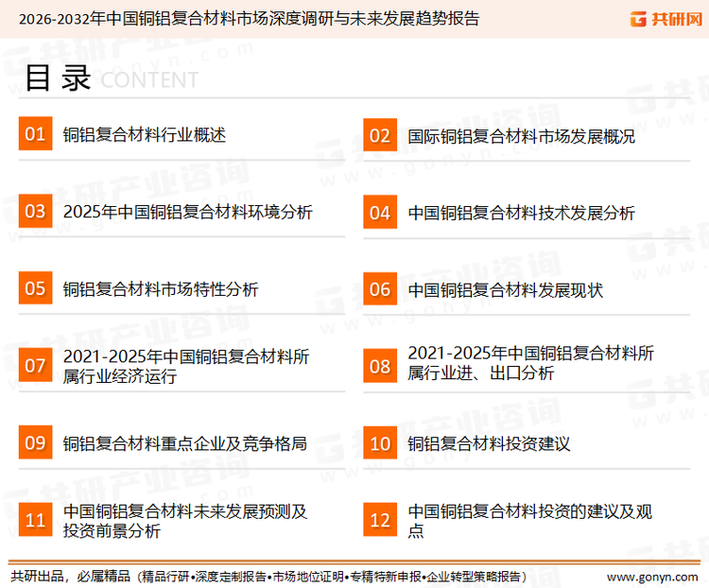Click the report title 2026-2032年中国铜铝复合材料市场 header
This screenshot has height=588, width=709.
[x=249, y=19]
